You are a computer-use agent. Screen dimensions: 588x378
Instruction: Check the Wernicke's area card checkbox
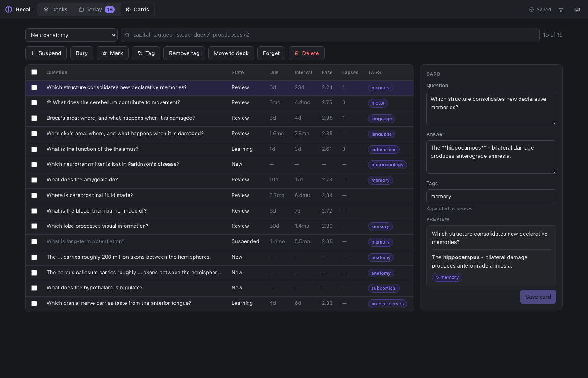click(x=34, y=134)
